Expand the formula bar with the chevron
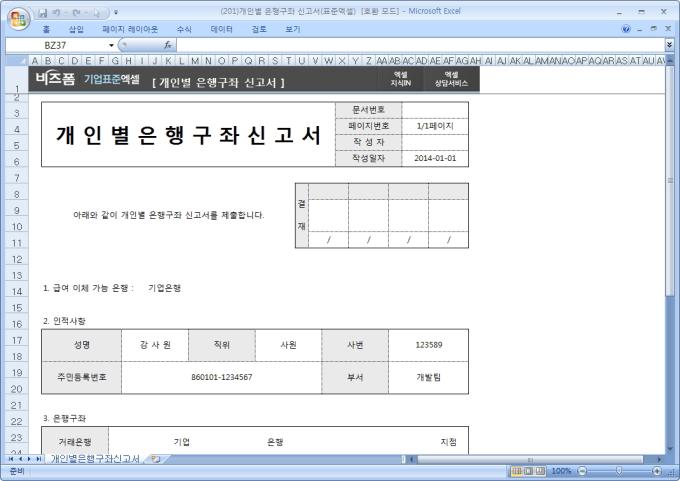Image resolution: width=680 pixels, height=481 pixels. coord(669,45)
